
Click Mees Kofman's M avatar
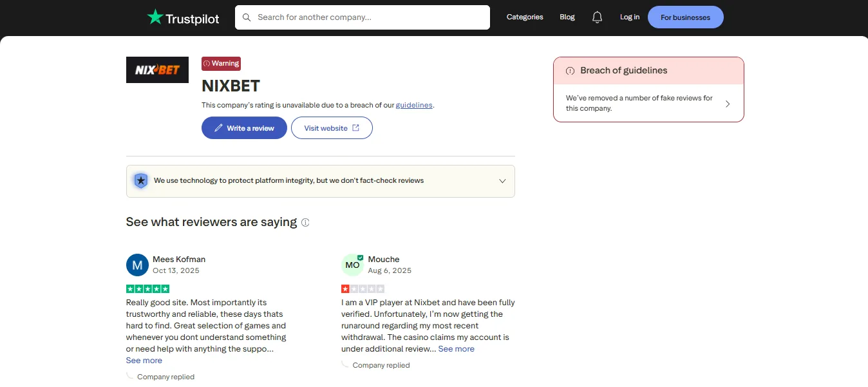(x=137, y=265)
